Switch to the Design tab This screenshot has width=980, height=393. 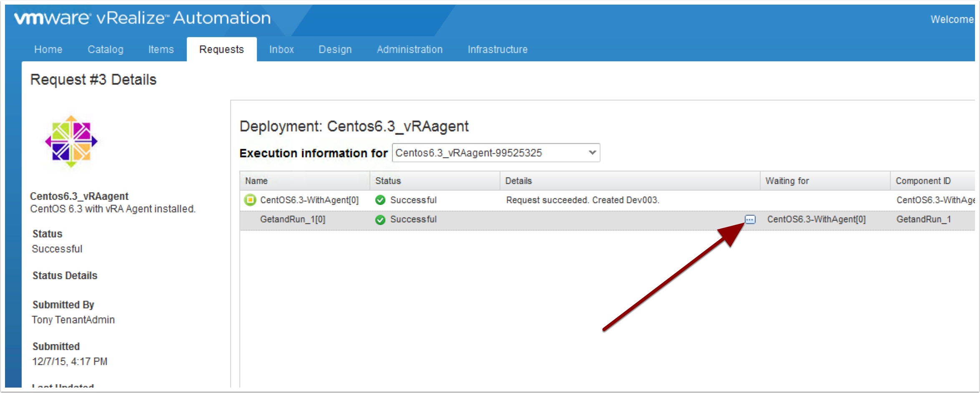[x=335, y=50]
